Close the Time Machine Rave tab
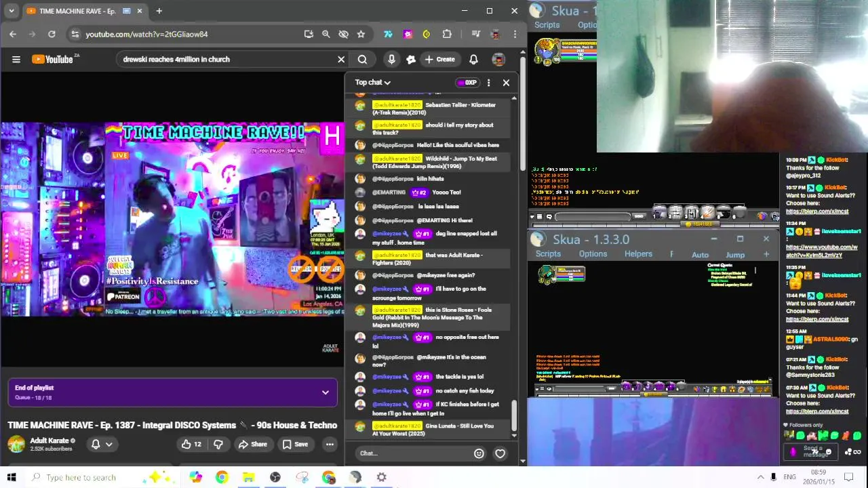This screenshot has width=868, height=488. pyautogui.click(x=140, y=11)
